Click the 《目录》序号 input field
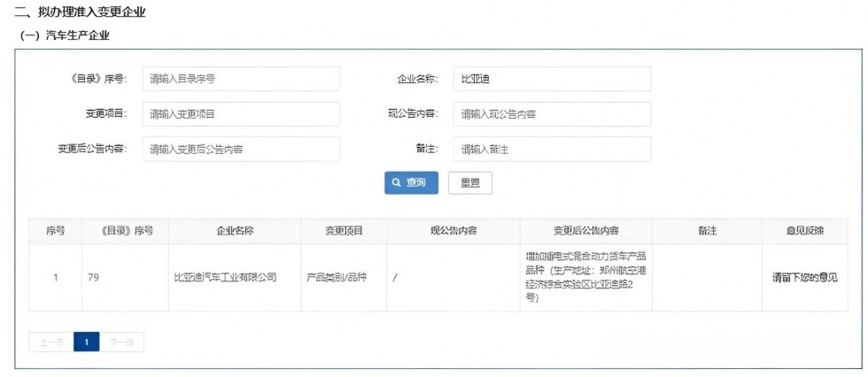 tap(241, 79)
